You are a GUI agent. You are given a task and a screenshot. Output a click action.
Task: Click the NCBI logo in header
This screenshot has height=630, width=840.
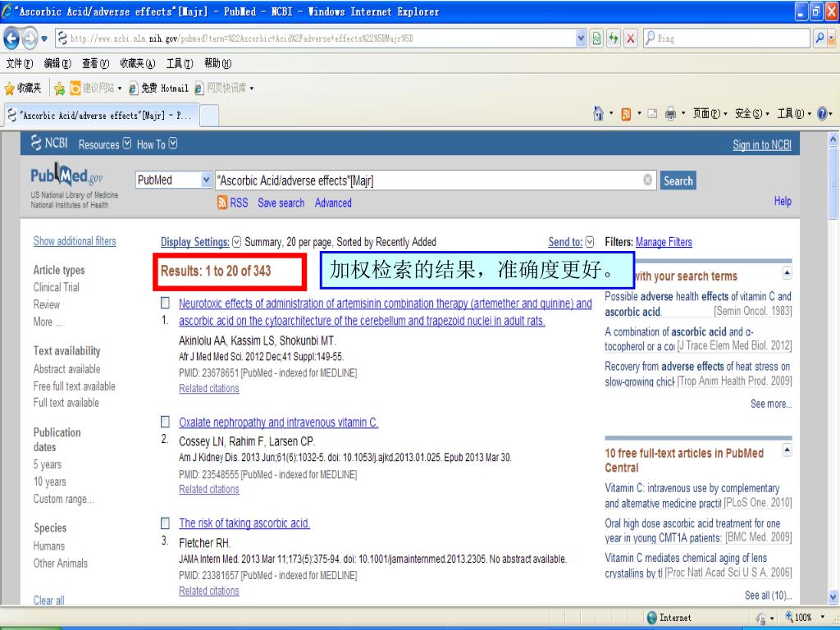pyautogui.click(x=49, y=143)
